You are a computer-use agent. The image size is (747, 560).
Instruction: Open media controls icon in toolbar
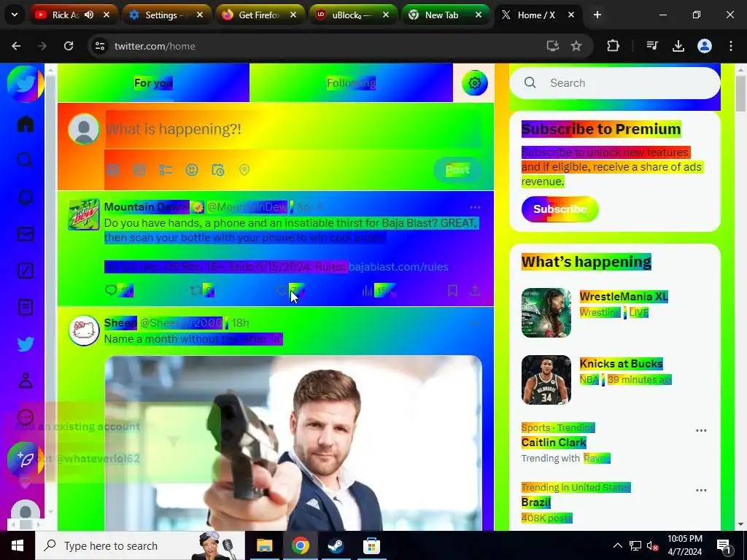click(x=651, y=46)
